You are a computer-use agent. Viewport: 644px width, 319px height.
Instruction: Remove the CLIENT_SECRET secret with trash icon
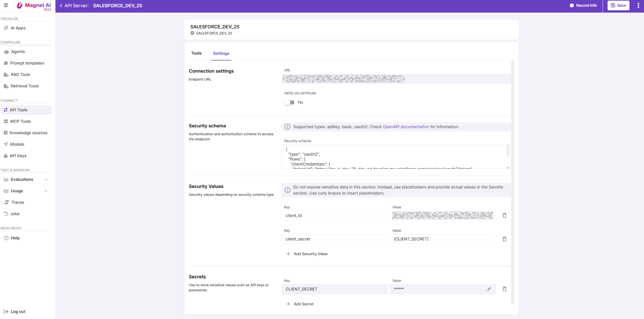(504, 289)
